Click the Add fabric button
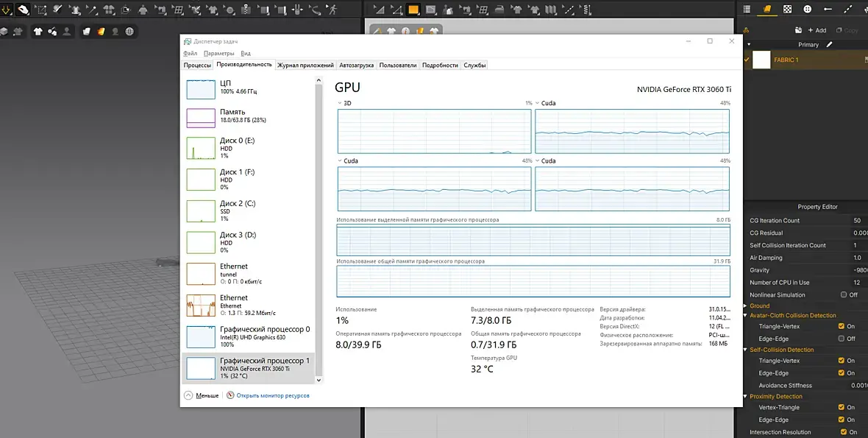 coord(817,30)
